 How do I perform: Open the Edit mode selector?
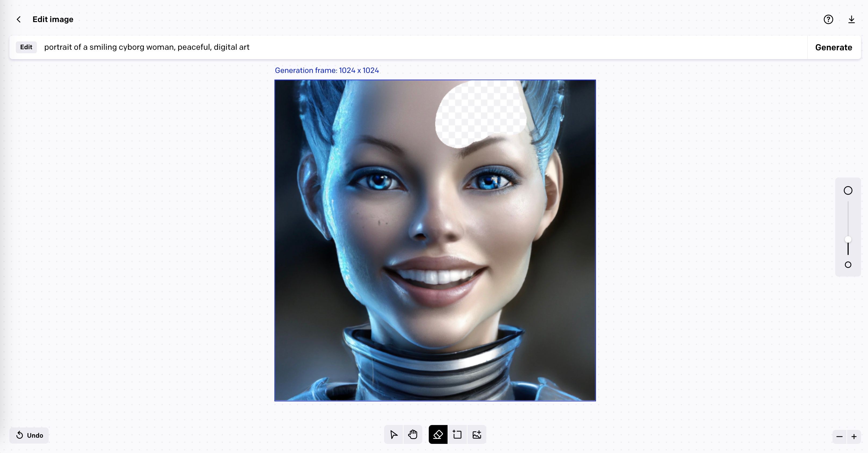[26, 47]
